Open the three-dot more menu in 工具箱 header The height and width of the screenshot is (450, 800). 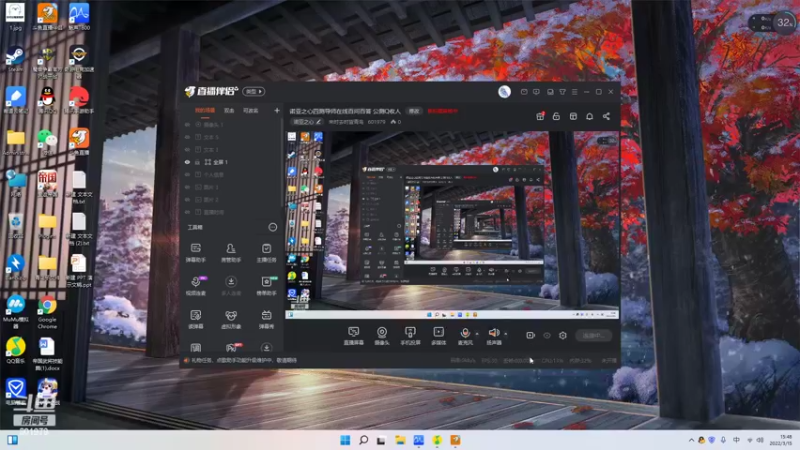tap(273, 227)
